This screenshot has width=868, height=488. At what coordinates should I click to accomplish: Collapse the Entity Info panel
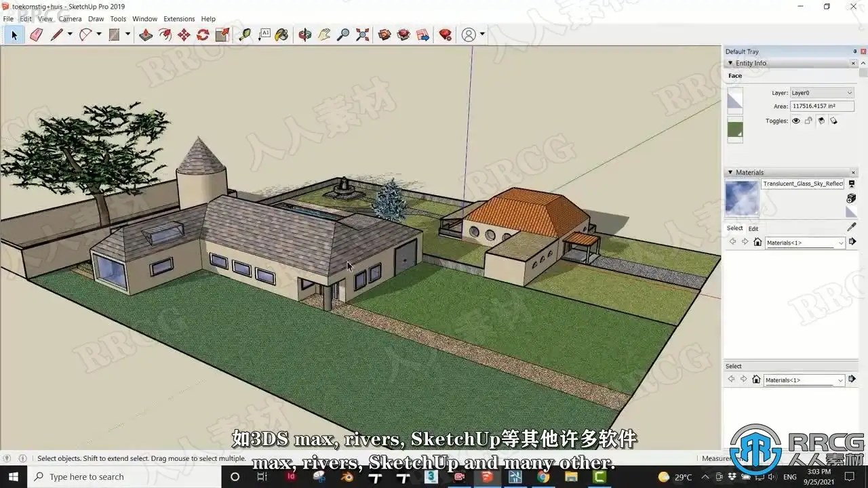click(730, 63)
